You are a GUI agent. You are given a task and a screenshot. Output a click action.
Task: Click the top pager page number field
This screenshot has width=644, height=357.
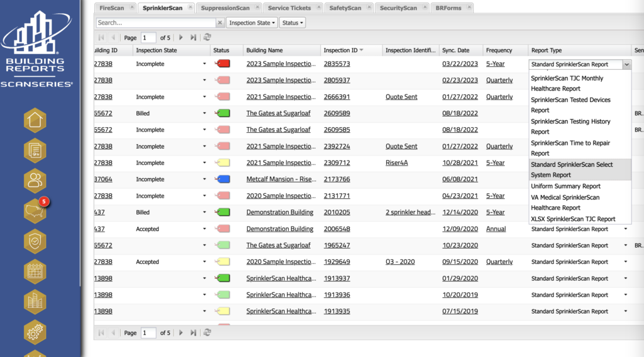coord(148,37)
